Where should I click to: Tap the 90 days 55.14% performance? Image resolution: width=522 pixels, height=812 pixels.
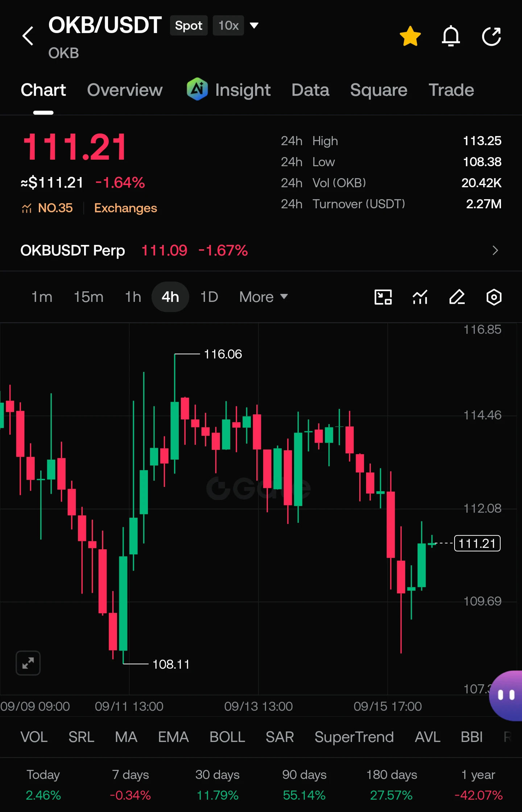pyautogui.click(x=304, y=785)
